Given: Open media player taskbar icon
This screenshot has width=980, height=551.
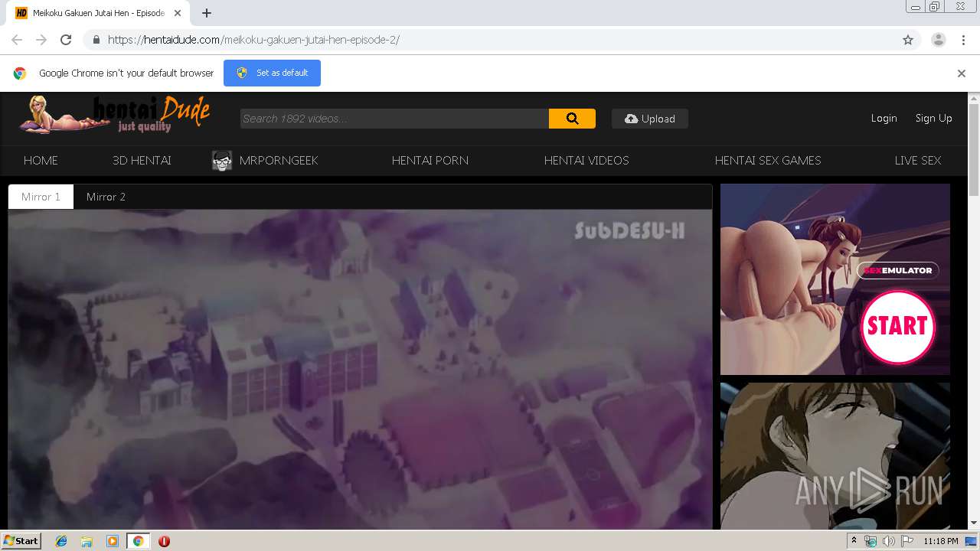Looking at the screenshot, I should coord(113,541).
